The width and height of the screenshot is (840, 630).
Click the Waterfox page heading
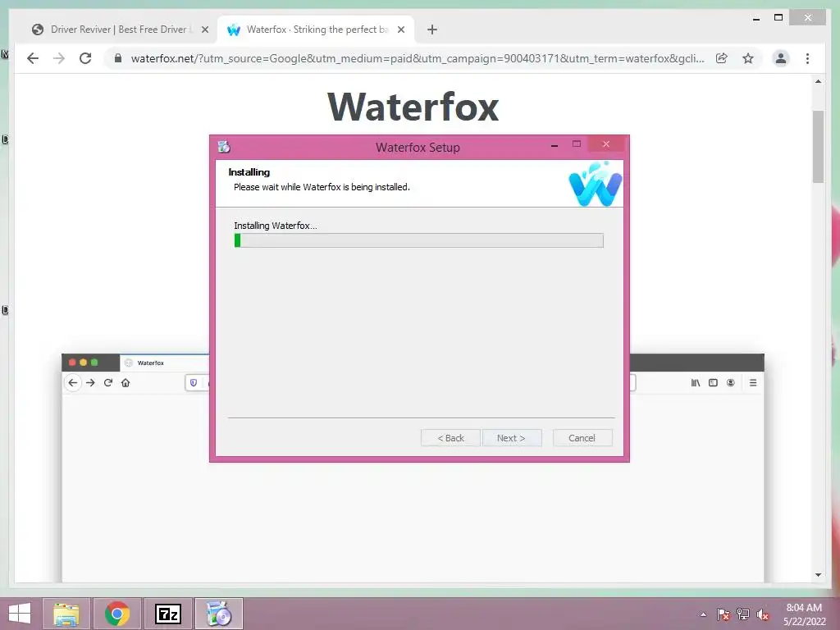(x=413, y=107)
